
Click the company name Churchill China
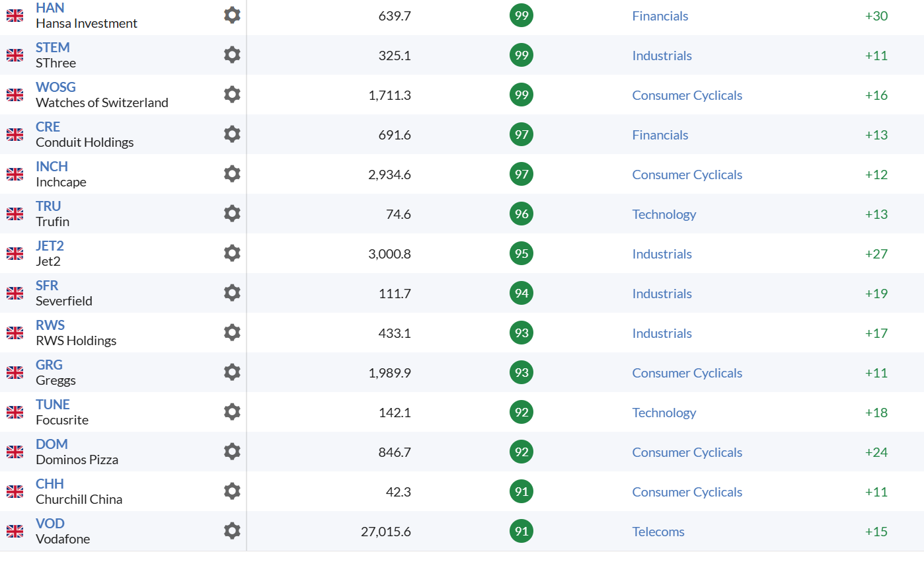click(79, 499)
